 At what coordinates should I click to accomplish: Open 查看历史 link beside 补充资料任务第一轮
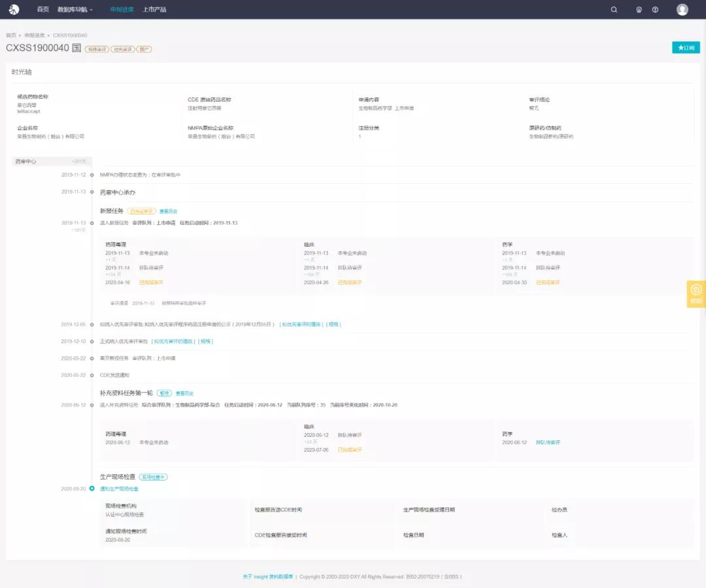(x=184, y=393)
